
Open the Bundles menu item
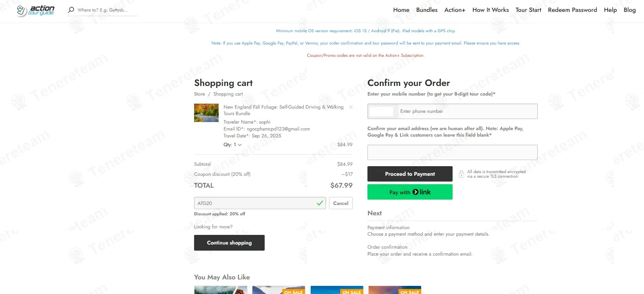pos(427,10)
